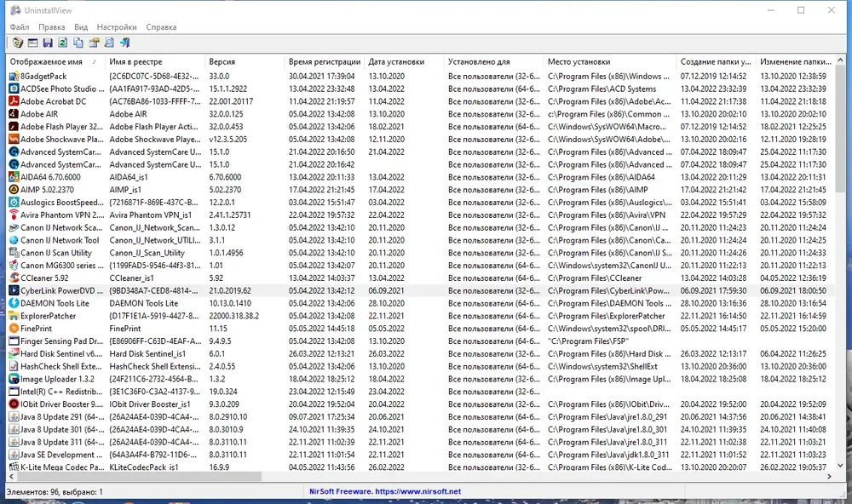
Task: Click the Find magnifier toolbar icon
Action: click(109, 43)
